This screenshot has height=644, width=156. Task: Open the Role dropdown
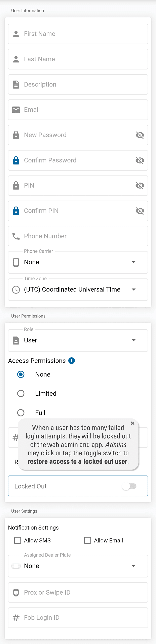pyautogui.click(x=78, y=340)
